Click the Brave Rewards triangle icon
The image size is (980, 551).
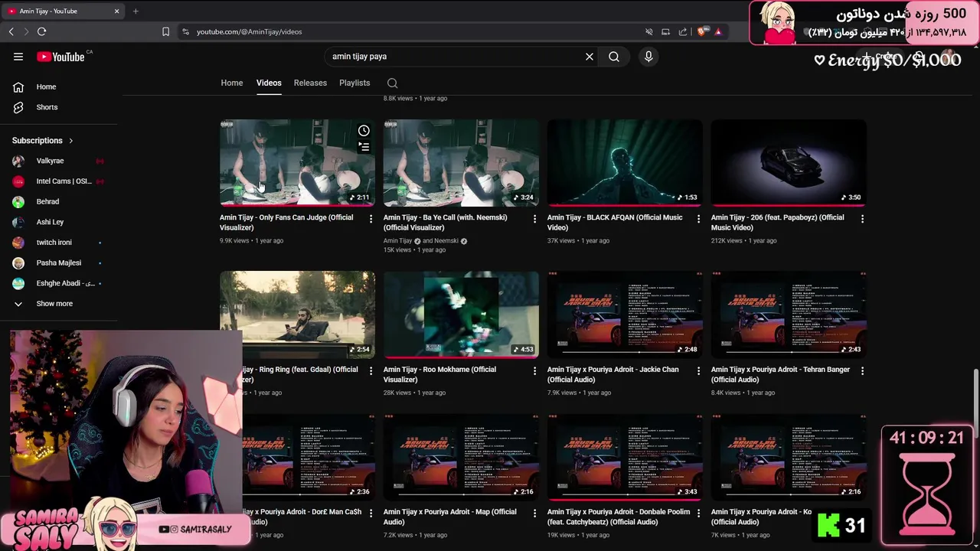point(718,31)
